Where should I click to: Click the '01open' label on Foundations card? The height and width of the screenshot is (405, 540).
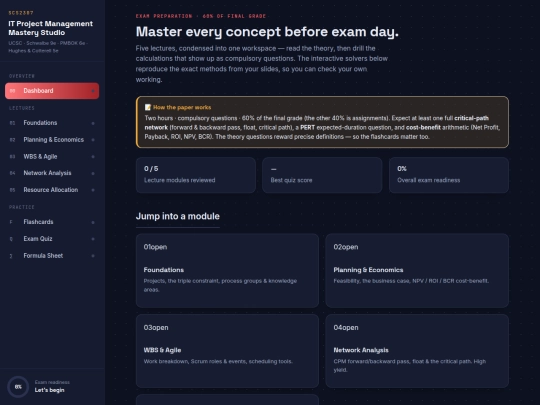click(155, 247)
